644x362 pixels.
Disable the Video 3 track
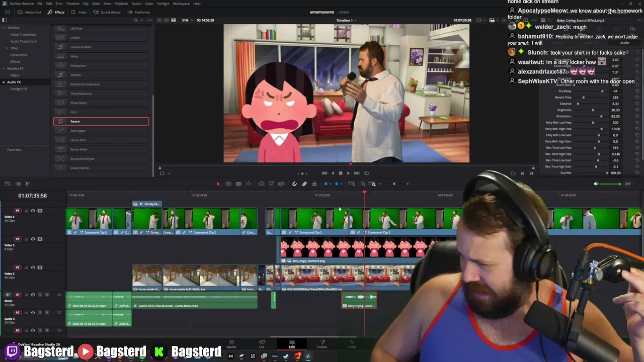click(40, 239)
